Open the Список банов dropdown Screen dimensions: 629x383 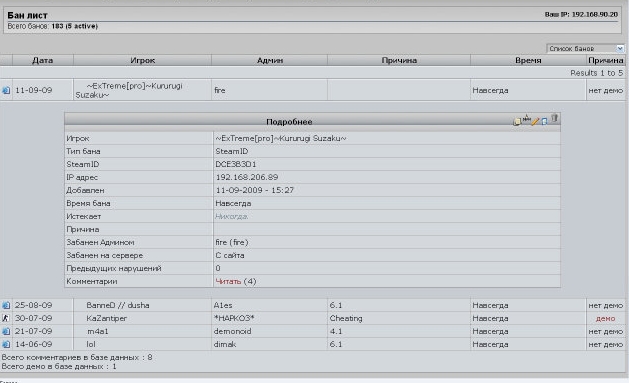pos(586,49)
